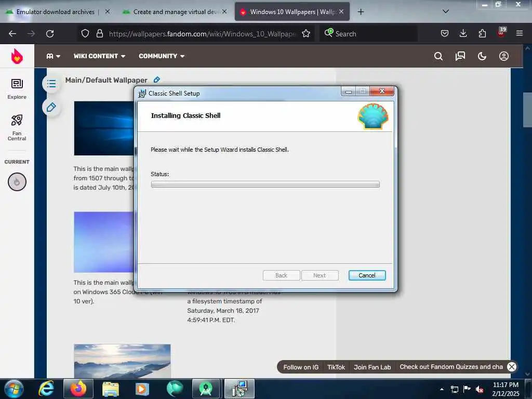532x399 pixels.
Task: Click Check out Fandom Quizzes link
Action: point(451,367)
